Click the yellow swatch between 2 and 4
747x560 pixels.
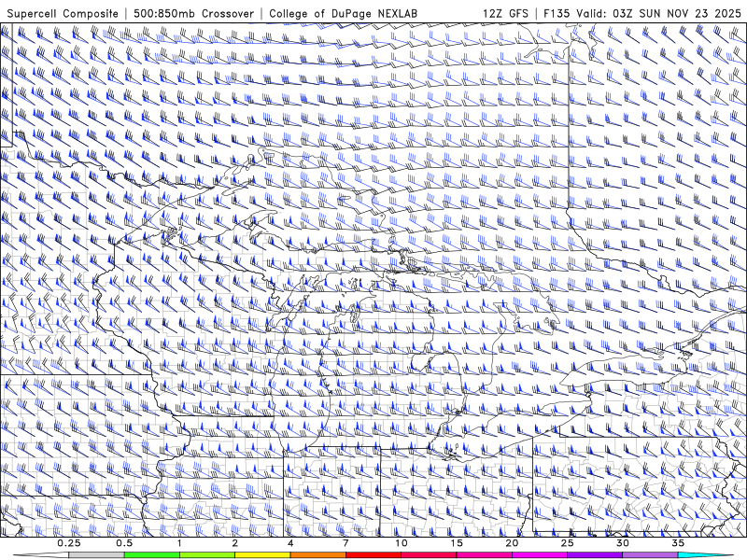coord(262,555)
